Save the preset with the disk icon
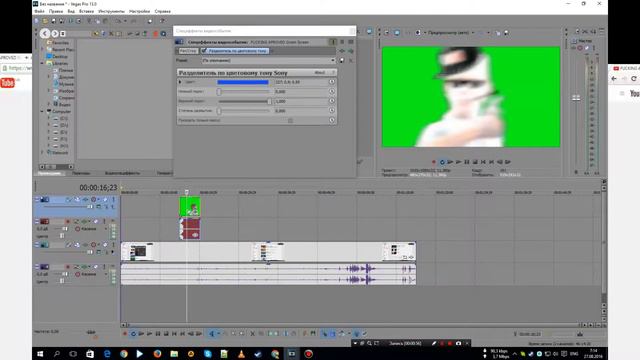The width and height of the screenshot is (640, 360). [x=342, y=60]
